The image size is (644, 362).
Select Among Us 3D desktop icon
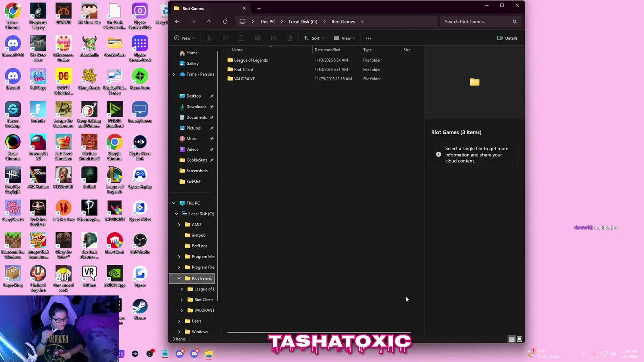coord(38,147)
